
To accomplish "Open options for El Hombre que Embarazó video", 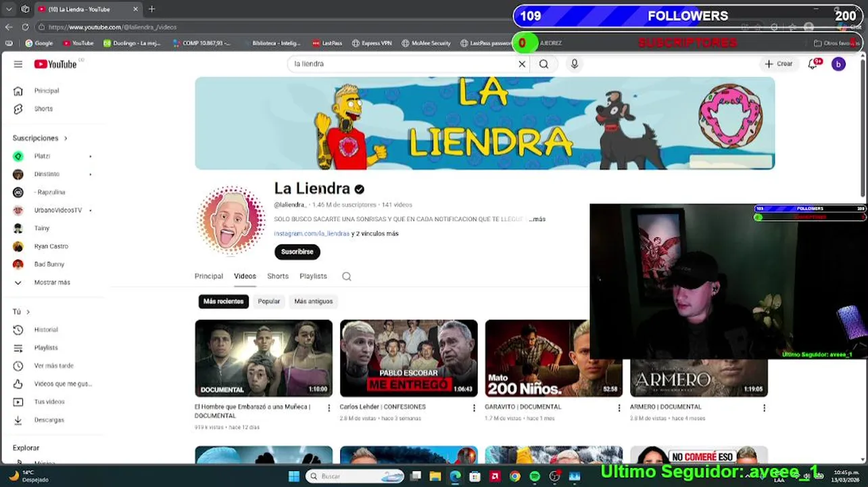I will (x=329, y=408).
